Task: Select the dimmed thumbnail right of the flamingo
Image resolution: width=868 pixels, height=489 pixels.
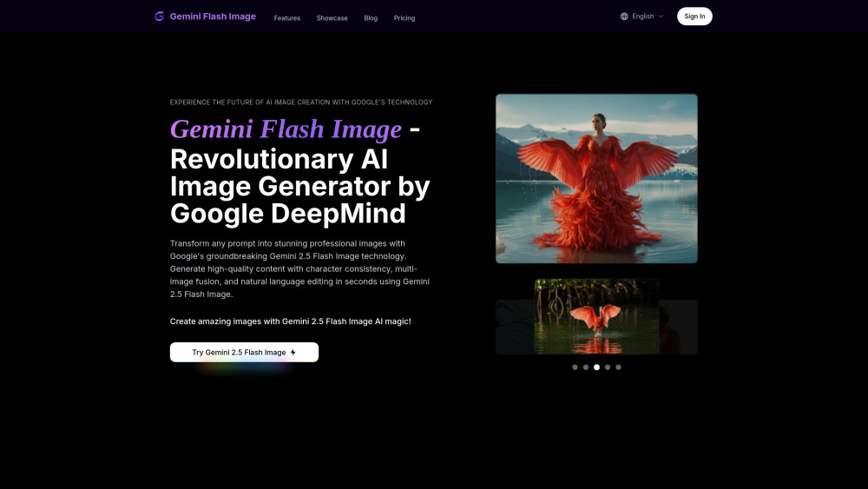Action: tap(678, 327)
